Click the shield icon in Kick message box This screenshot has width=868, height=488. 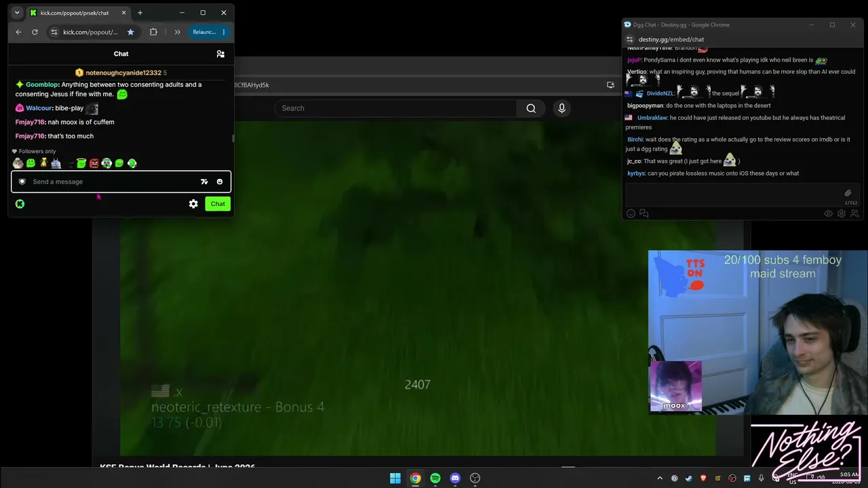tap(22, 182)
